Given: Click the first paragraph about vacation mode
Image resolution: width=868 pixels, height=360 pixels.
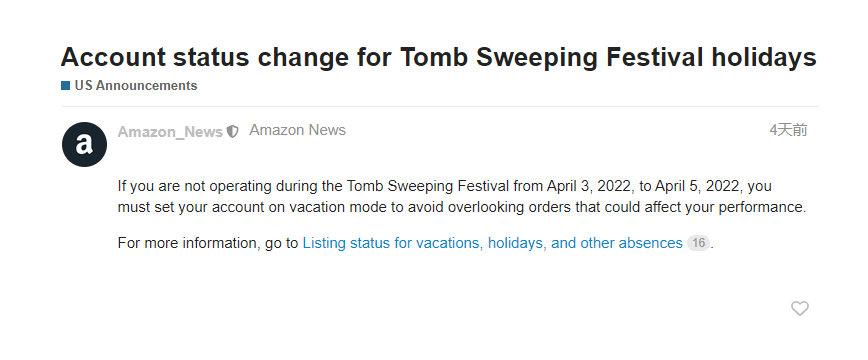Looking at the screenshot, I should click(x=462, y=197).
